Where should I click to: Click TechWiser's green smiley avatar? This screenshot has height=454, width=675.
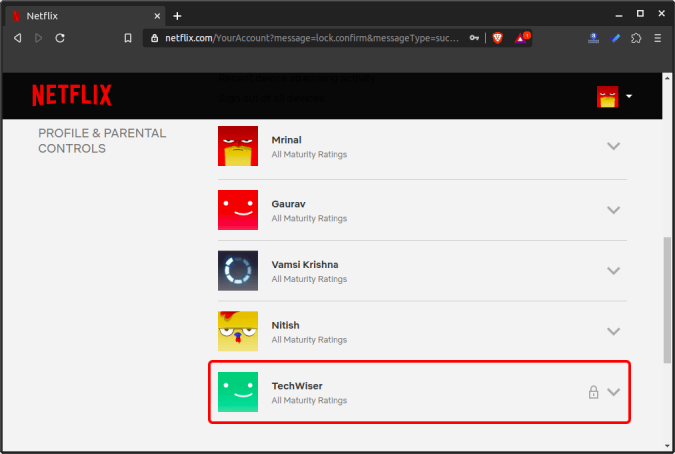pyautogui.click(x=238, y=392)
